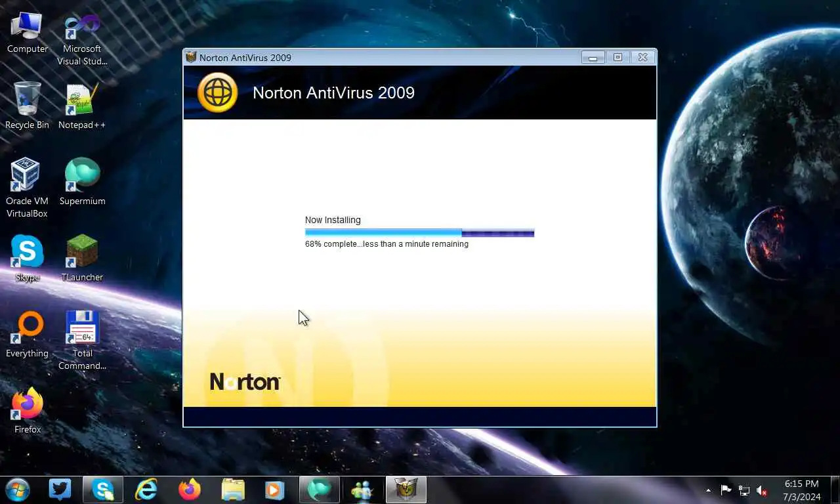Screen dimensions: 840x504
Task: Show hidden tray icons arrow
Action: click(708, 490)
